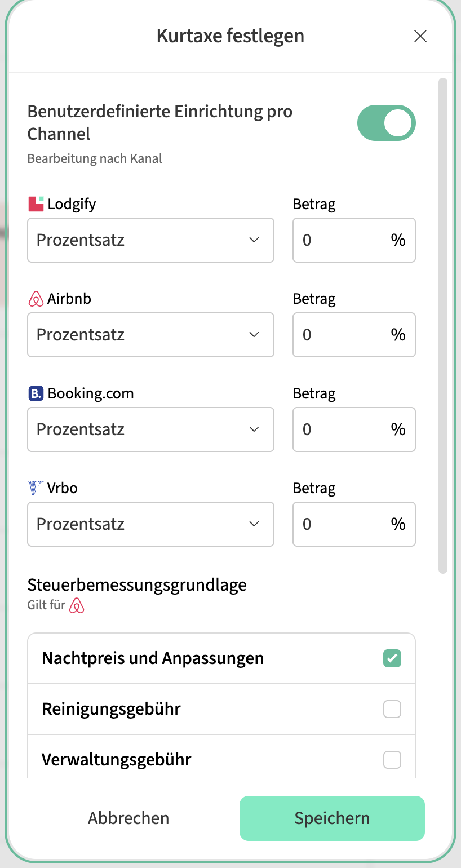Open the Lodgify Prozentsatz dropdown
Viewport: 461px width, 868px height.
150,240
